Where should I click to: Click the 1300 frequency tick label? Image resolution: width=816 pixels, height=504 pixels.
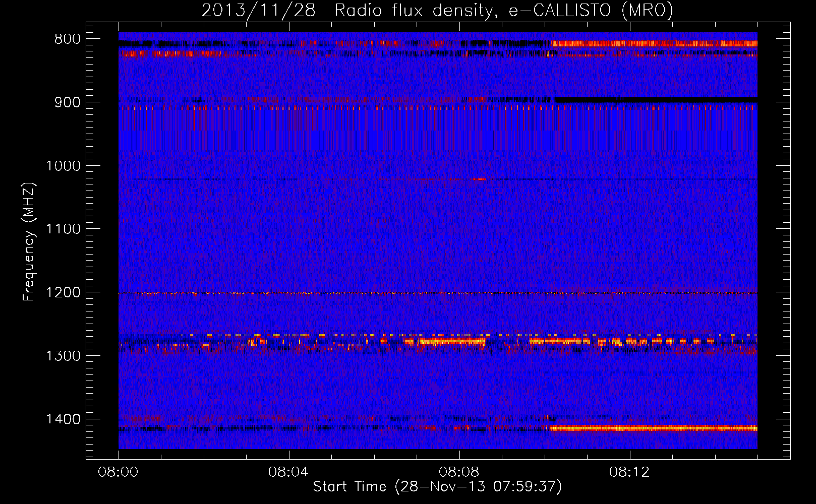click(x=63, y=356)
